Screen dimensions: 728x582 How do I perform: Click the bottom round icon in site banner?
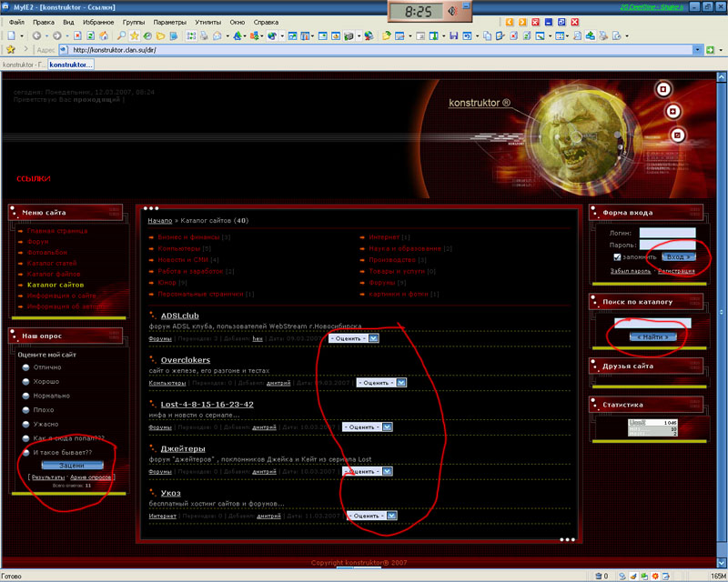pyautogui.click(x=676, y=135)
